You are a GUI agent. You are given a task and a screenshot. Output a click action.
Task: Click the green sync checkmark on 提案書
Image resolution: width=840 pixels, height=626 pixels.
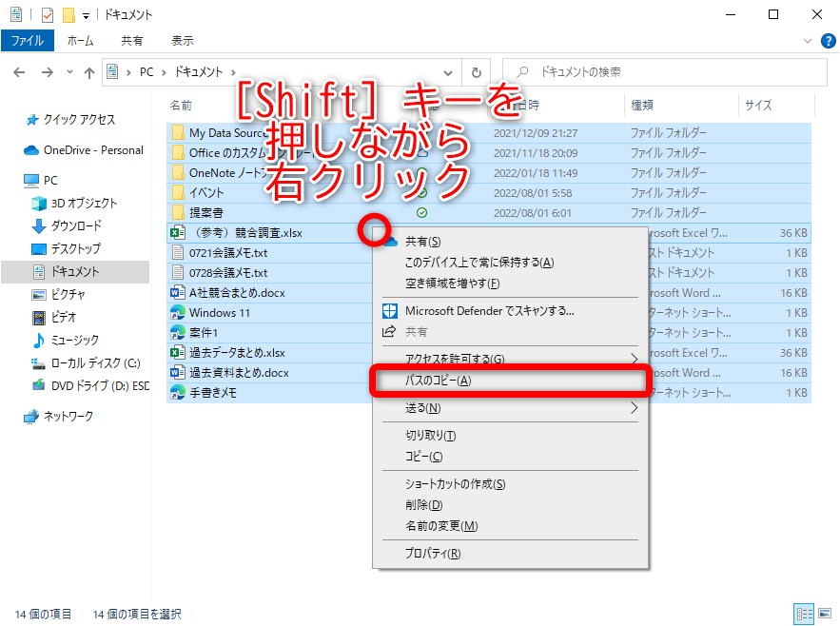tap(420, 211)
